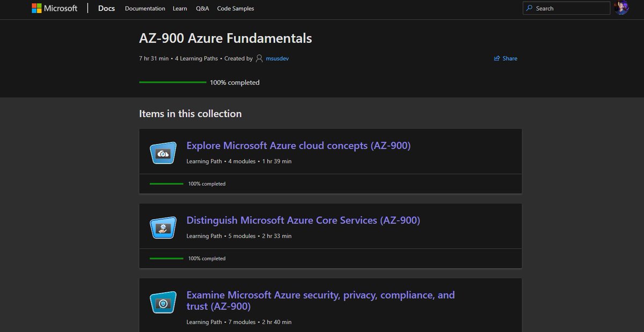This screenshot has width=644, height=332.
Task: Click the '4 Learning Paths' text
Action: pos(196,59)
